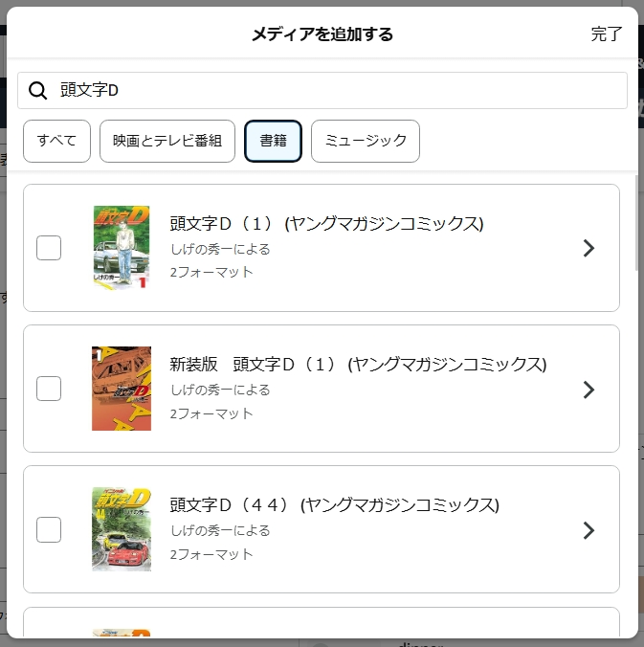
Task: Click the 頭文字D volume 1 cover
Action: (x=122, y=248)
